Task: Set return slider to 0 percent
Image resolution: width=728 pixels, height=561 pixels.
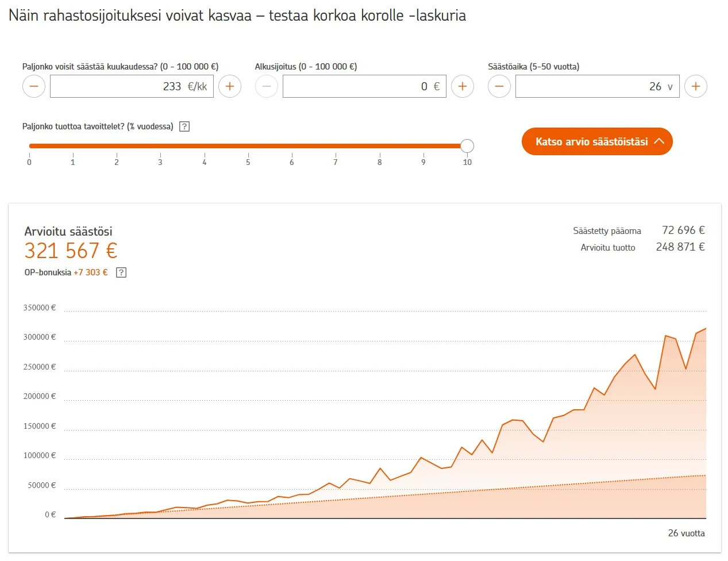Action: click(x=29, y=146)
